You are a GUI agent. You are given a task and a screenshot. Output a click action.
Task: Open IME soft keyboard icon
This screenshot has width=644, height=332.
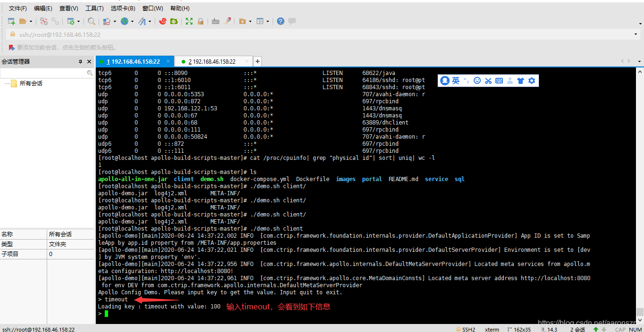coord(499,81)
